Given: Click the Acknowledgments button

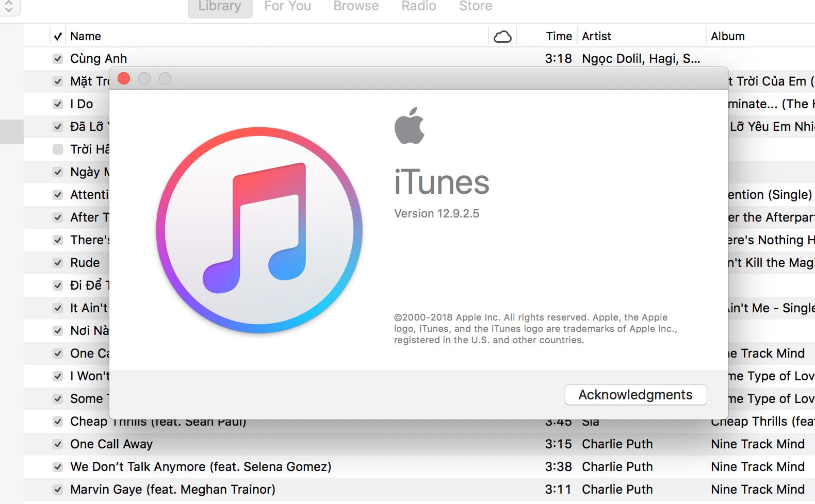Looking at the screenshot, I should click(635, 395).
